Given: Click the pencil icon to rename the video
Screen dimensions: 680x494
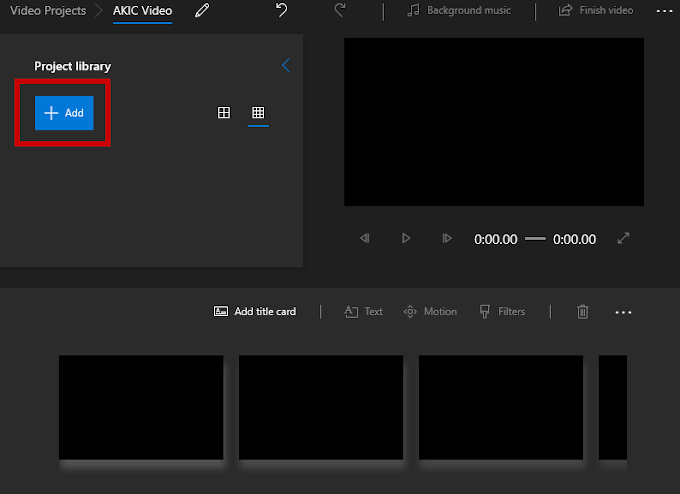Looking at the screenshot, I should [202, 10].
